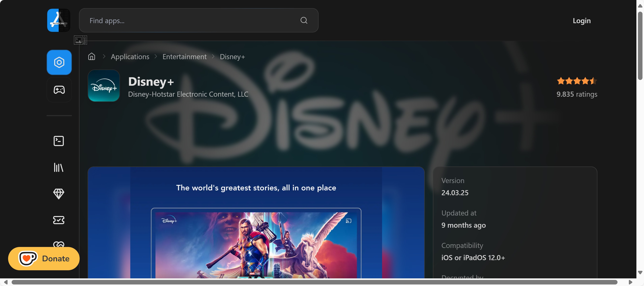The image size is (644, 286).
Task: Click the scroll left arrow
Action: click(x=6, y=282)
